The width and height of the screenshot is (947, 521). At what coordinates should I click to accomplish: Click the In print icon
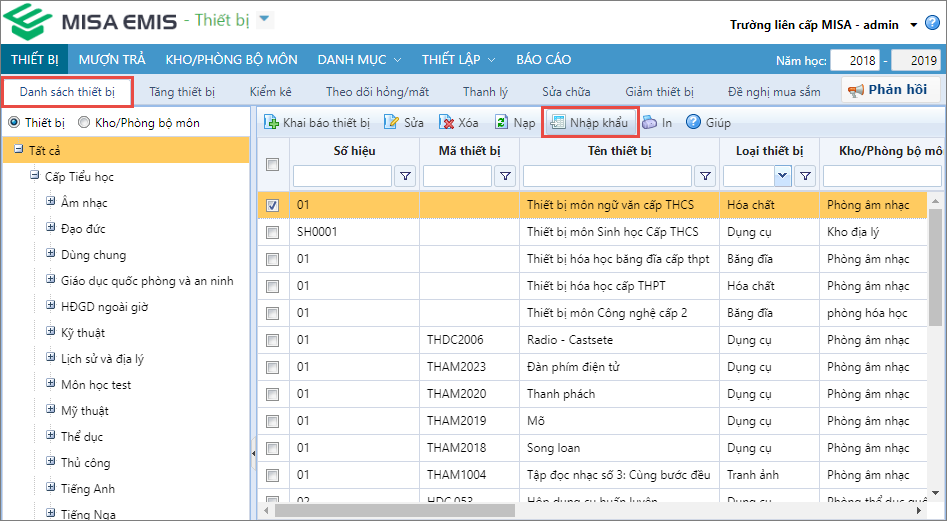[x=650, y=123]
